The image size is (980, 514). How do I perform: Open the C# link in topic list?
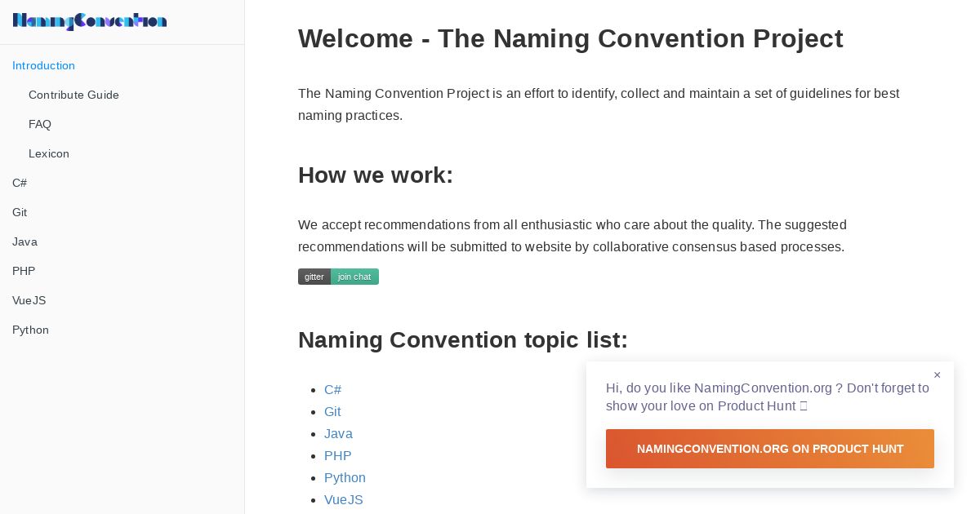tap(332, 390)
